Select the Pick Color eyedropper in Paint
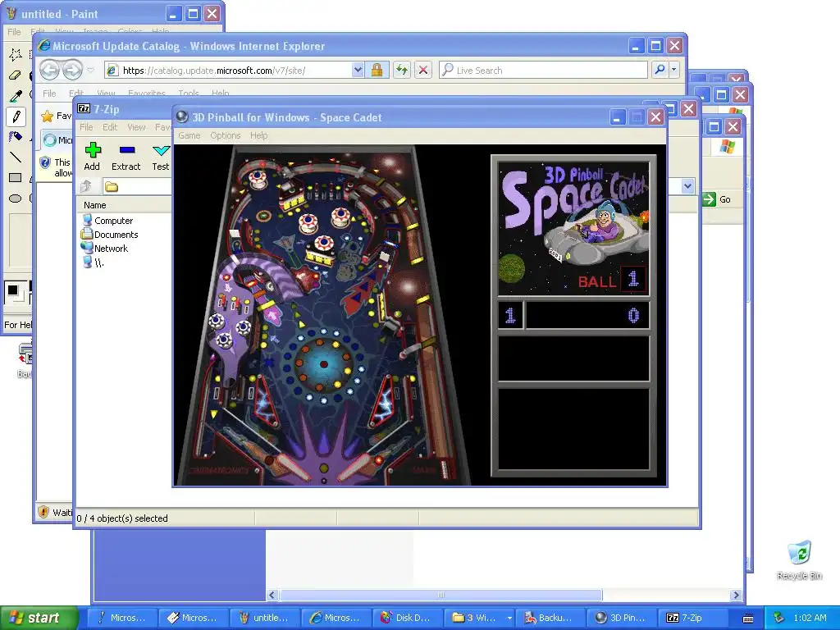Screen dimensions: 840x630 point(16,95)
